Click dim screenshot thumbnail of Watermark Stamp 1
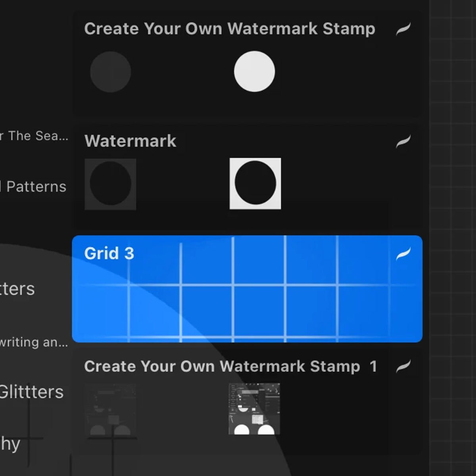 click(x=110, y=409)
